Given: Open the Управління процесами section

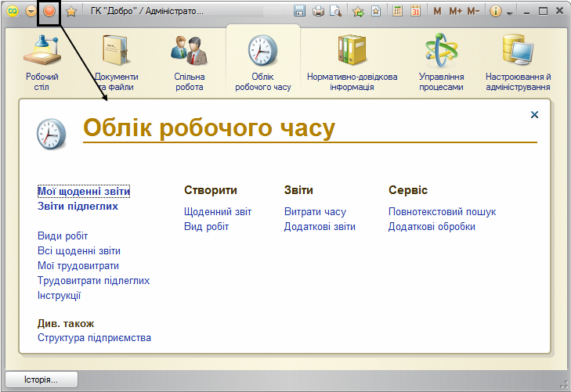Looking at the screenshot, I should pyautogui.click(x=441, y=63).
